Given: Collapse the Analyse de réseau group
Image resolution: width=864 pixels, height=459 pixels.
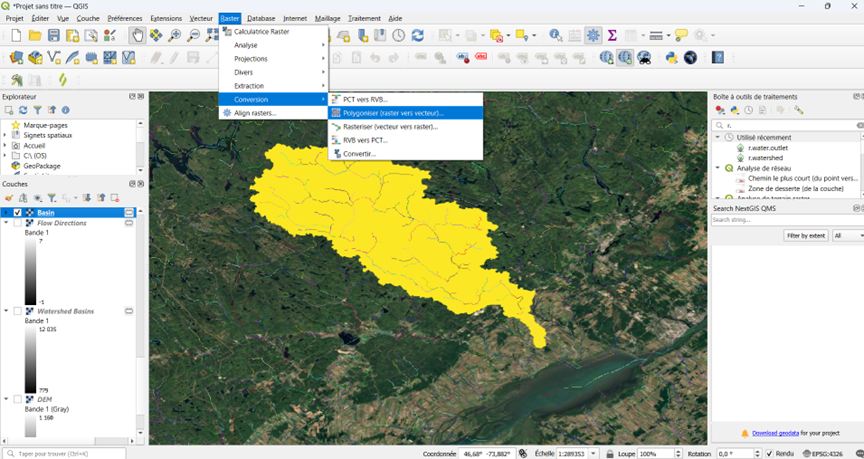Looking at the screenshot, I should 718,168.
